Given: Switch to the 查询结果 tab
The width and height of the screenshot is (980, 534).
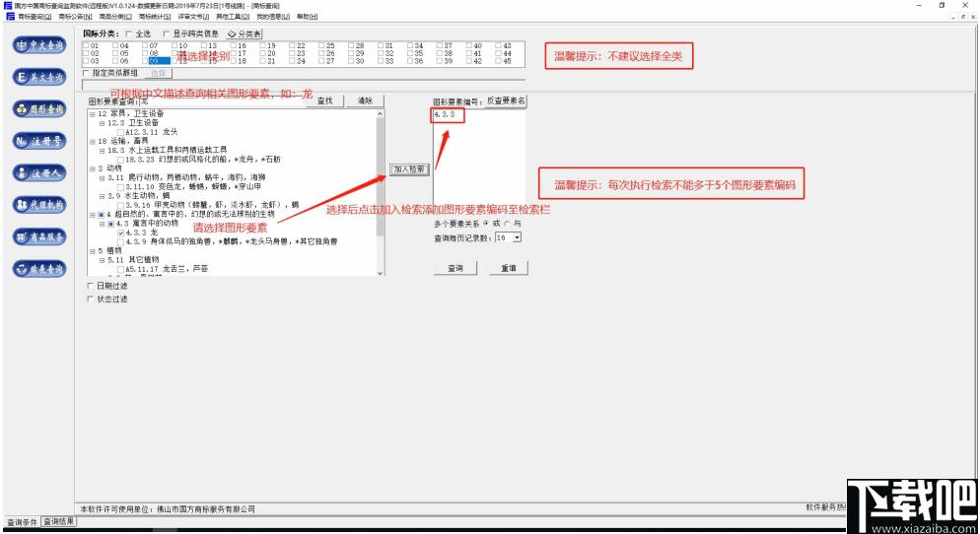Looking at the screenshot, I should tap(59, 521).
